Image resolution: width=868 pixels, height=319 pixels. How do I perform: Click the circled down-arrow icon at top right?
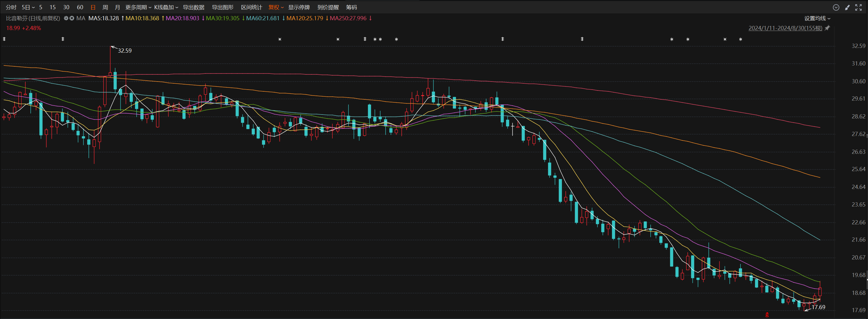click(x=836, y=7)
